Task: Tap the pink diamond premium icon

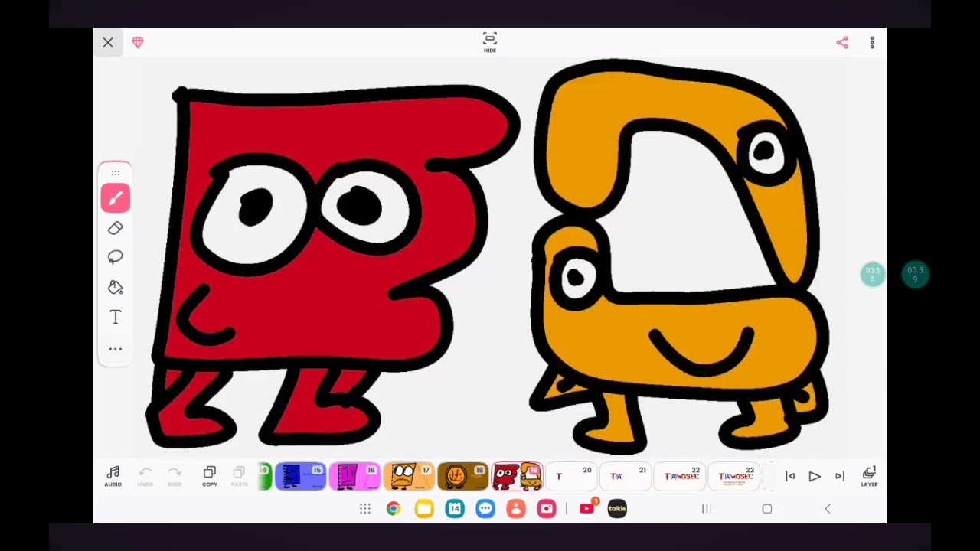Action: (x=138, y=43)
